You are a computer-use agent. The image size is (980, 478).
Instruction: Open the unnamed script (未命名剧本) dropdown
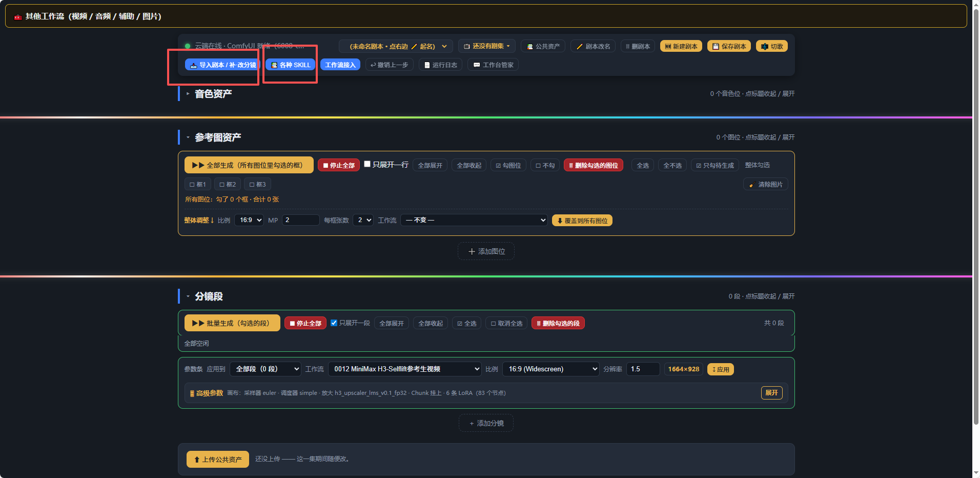point(396,46)
